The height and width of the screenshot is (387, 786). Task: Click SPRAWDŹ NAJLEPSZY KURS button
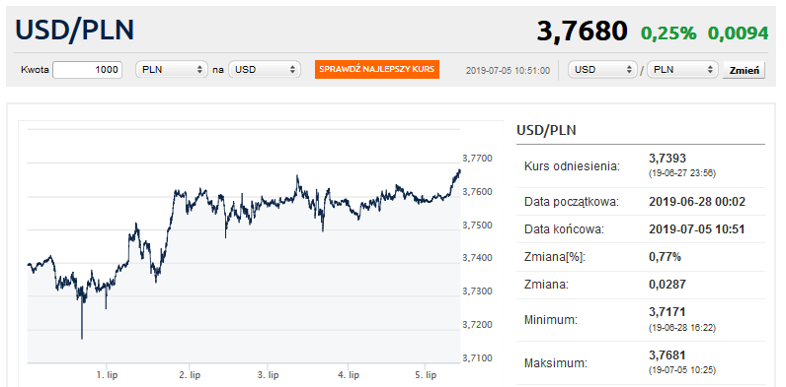point(377,69)
